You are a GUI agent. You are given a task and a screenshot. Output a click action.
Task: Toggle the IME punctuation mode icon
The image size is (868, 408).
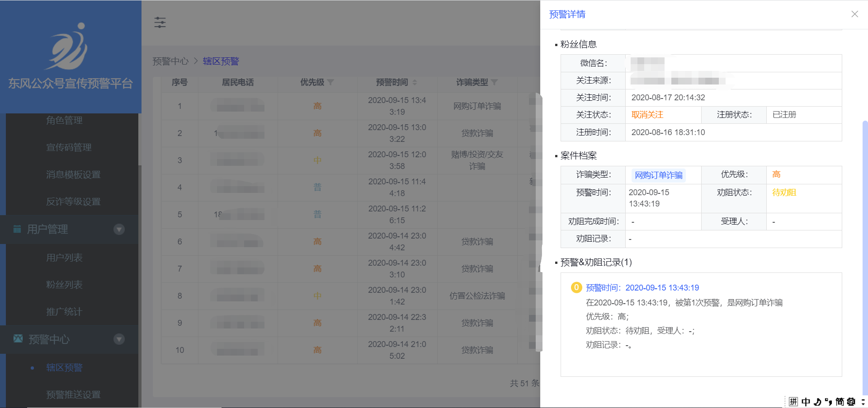tap(828, 402)
